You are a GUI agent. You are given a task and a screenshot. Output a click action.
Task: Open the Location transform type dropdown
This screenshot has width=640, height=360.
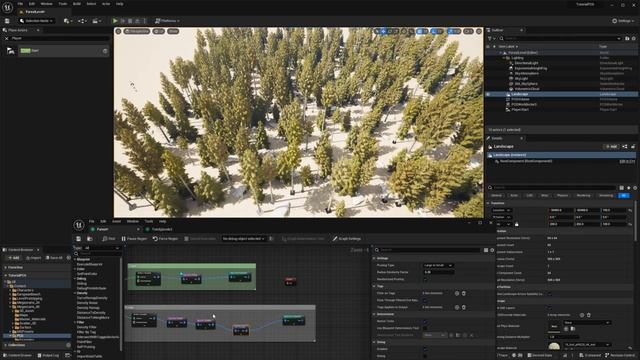502,210
